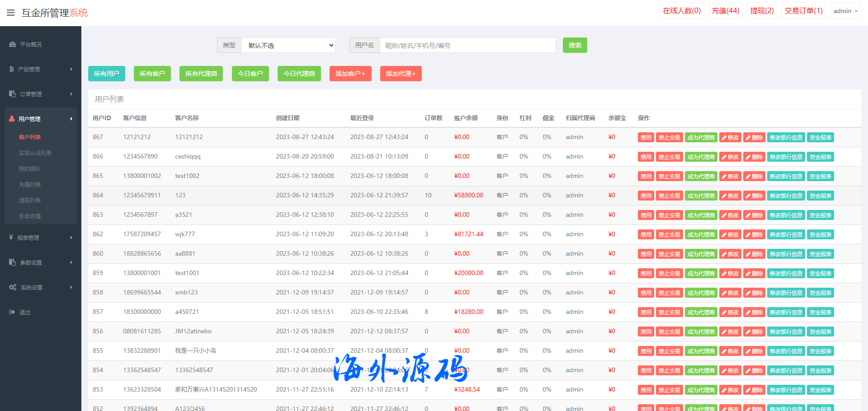Open 实名认证列表 in sidebar submenu
The width and height of the screenshot is (868, 411).
35,153
